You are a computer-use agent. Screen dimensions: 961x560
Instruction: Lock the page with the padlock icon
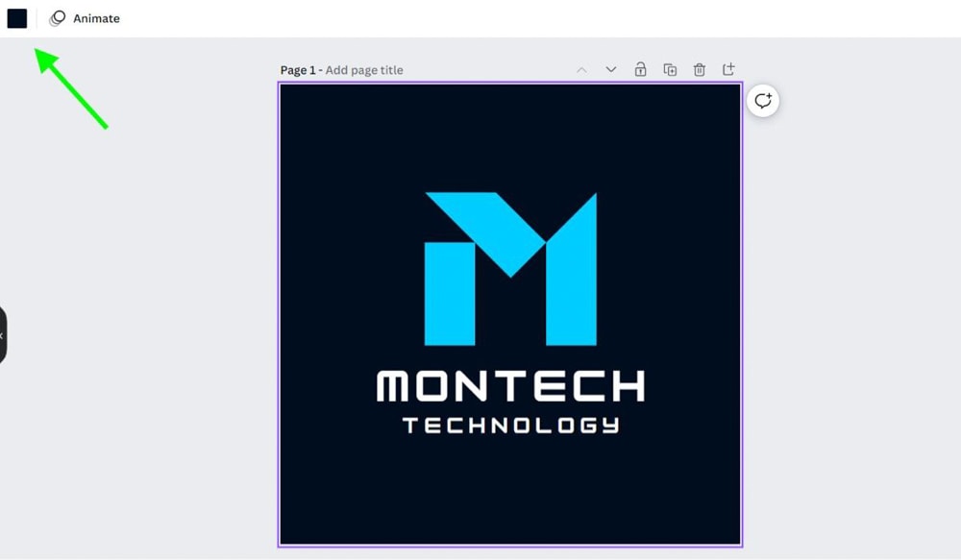pos(640,68)
